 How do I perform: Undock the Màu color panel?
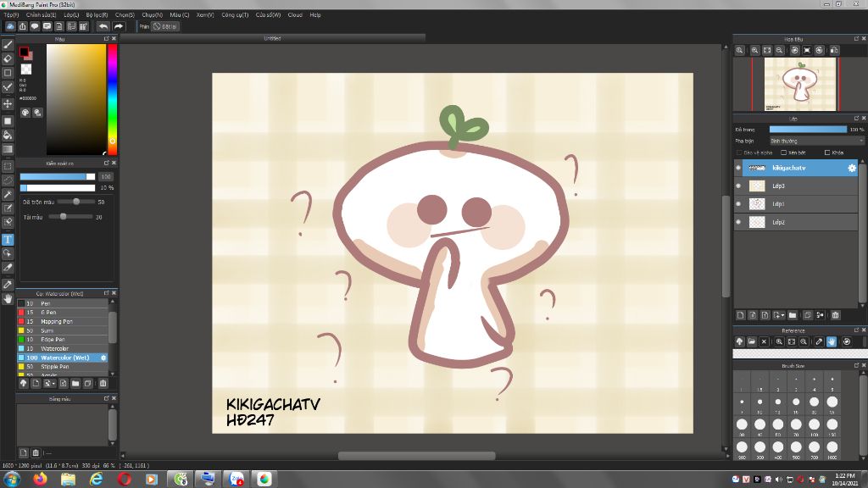click(x=106, y=39)
